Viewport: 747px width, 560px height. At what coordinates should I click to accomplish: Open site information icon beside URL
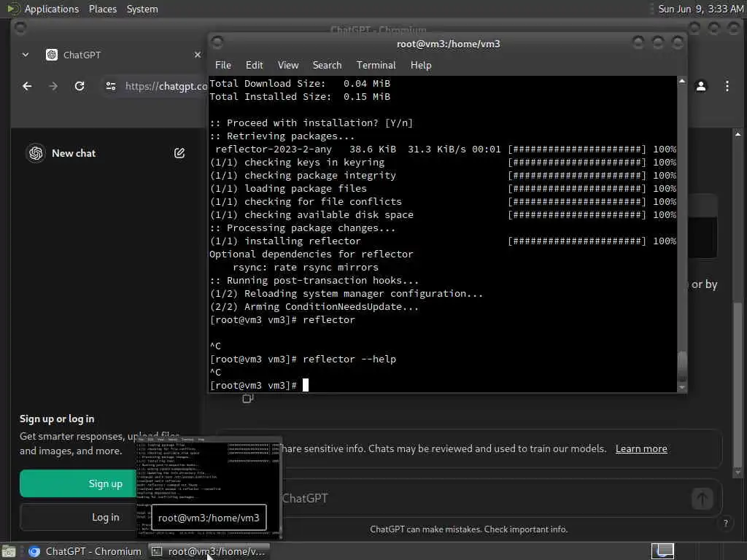point(111,86)
